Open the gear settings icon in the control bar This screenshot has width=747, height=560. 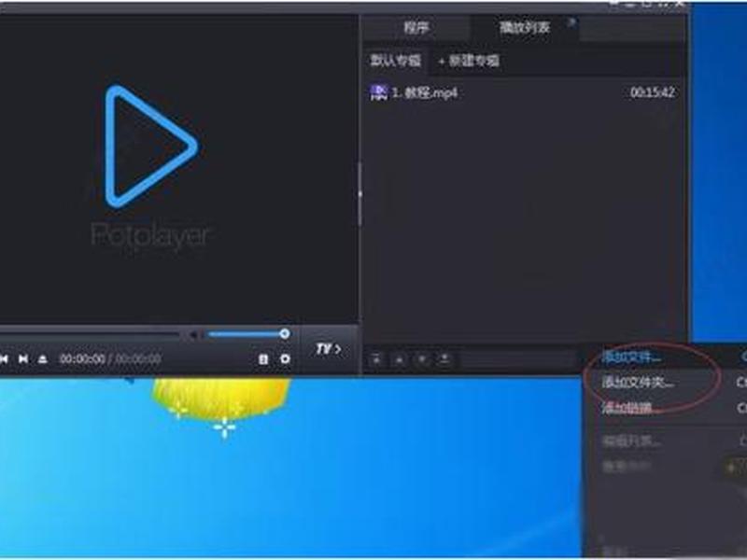tap(285, 359)
